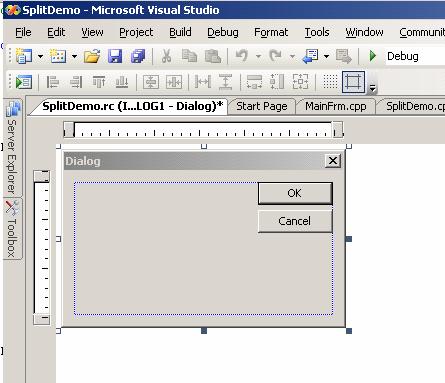This screenshot has height=383, width=445.
Task: Click the Center Vertical alignment icon
Action: (x=151, y=82)
